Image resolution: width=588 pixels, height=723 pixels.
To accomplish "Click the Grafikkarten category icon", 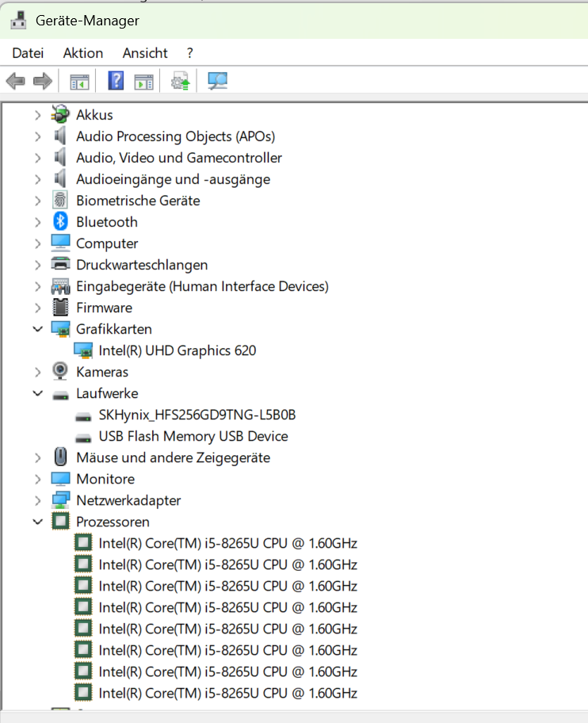I will pyautogui.click(x=60, y=329).
